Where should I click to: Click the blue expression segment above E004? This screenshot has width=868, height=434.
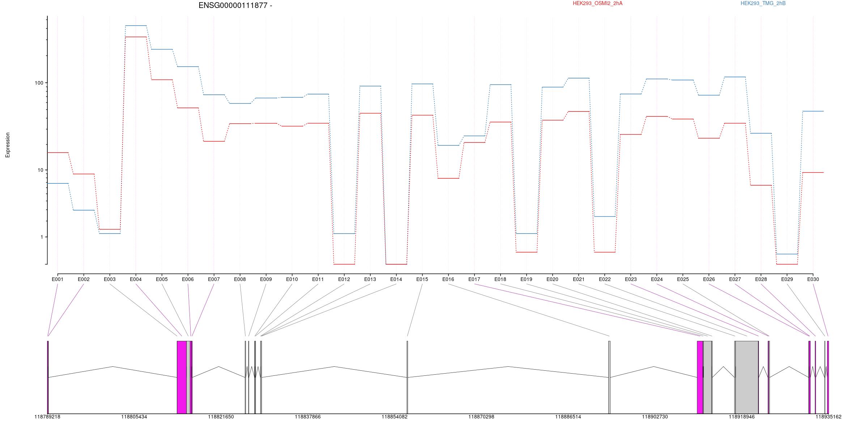click(136, 26)
